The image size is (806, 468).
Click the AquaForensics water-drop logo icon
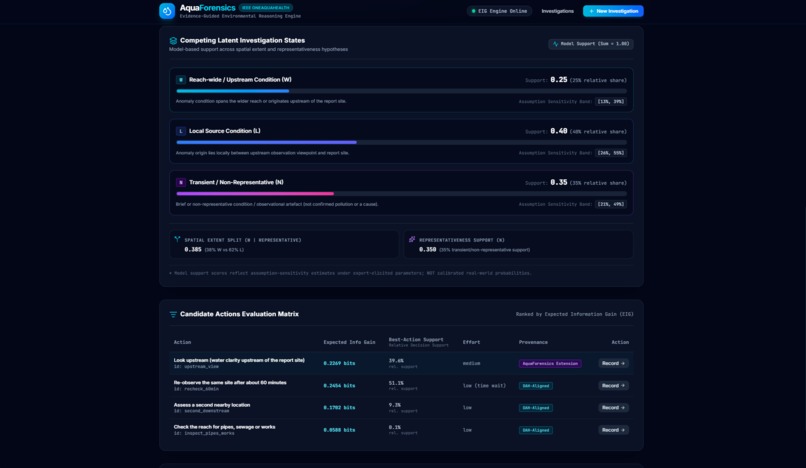[167, 11]
